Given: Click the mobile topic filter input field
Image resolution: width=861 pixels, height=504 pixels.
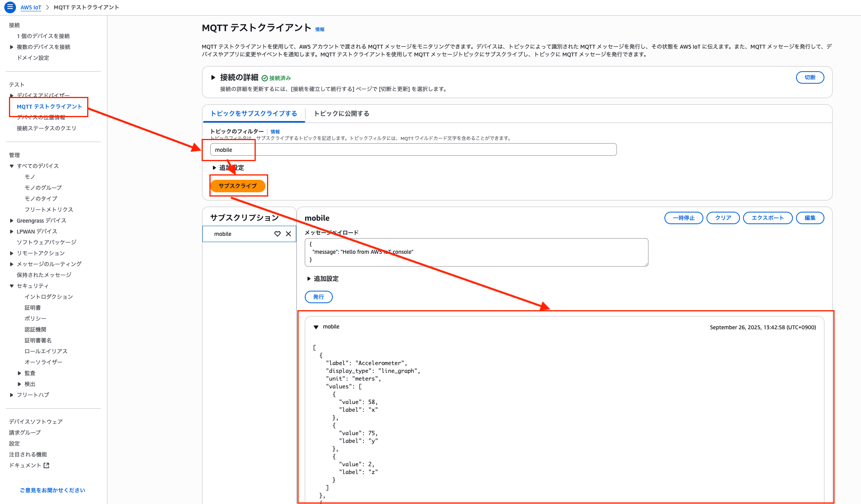Looking at the screenshot, I should (x=413, y=149).
